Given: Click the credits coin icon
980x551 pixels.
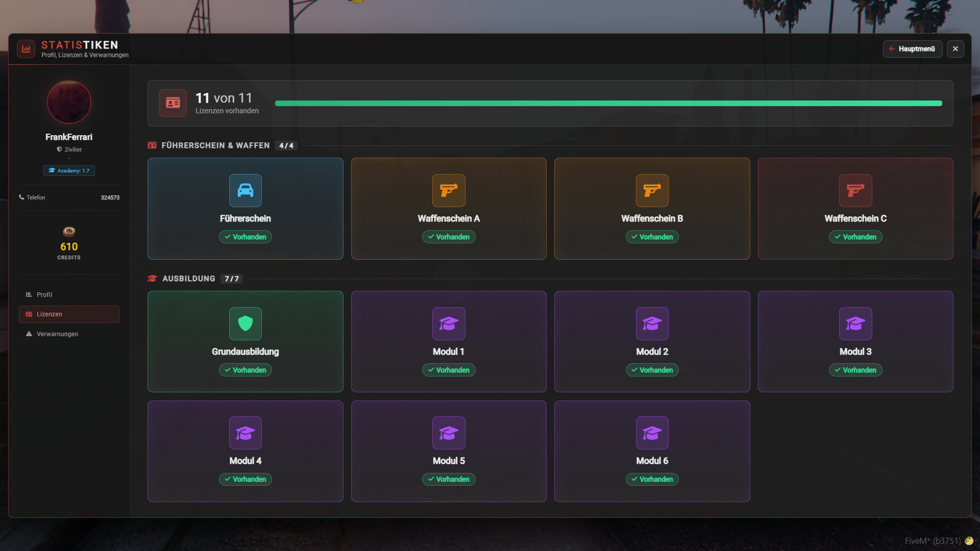Looking at the screenshot, I should 69,232.
